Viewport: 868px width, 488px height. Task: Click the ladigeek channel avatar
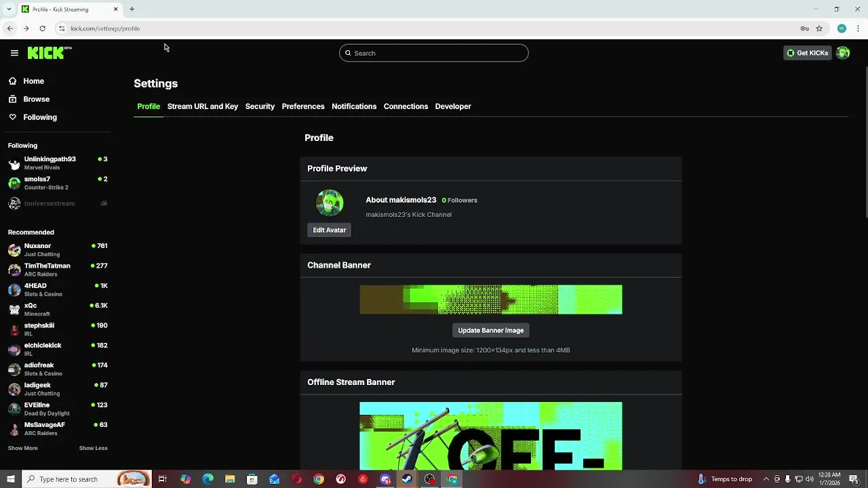pos(14,389)
